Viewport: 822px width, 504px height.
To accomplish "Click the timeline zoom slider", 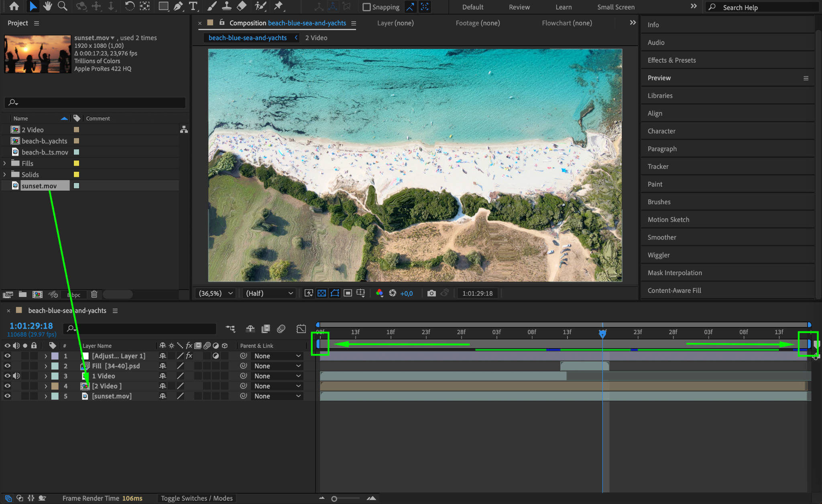I will pyautogui.click(x=334, y=499).
